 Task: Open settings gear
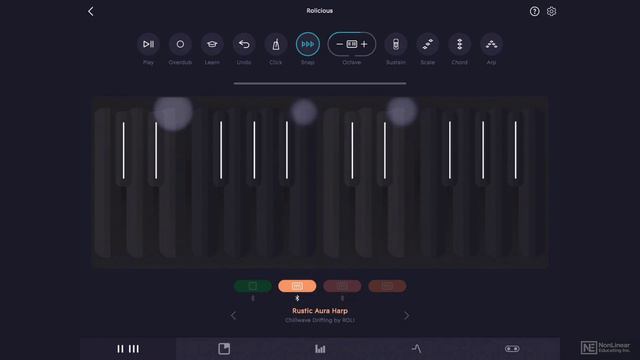pyautogui.click(x=551, y=11)
